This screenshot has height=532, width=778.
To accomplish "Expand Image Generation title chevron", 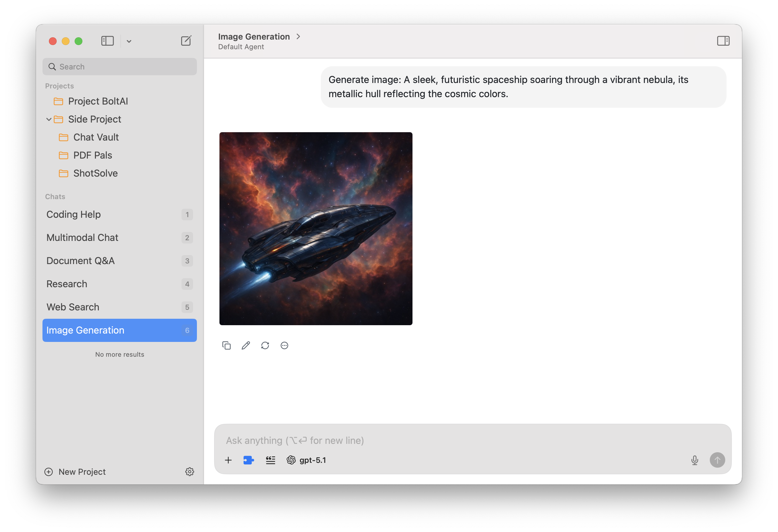I will coord(298,36).
